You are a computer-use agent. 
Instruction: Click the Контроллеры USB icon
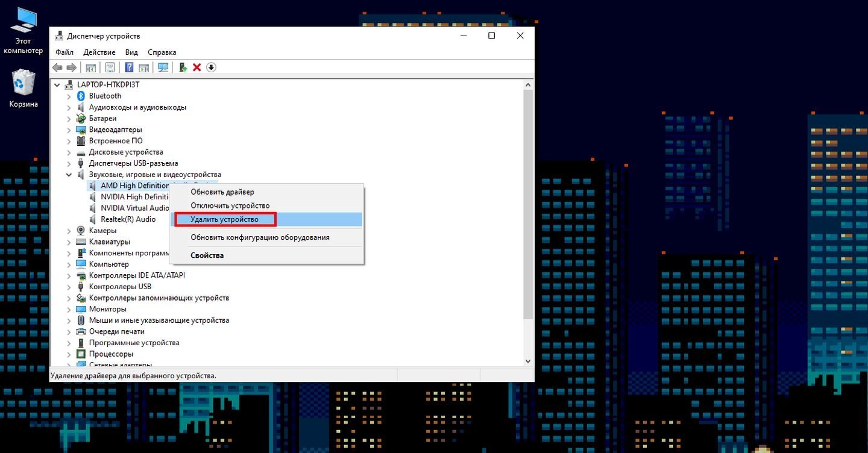81,287
